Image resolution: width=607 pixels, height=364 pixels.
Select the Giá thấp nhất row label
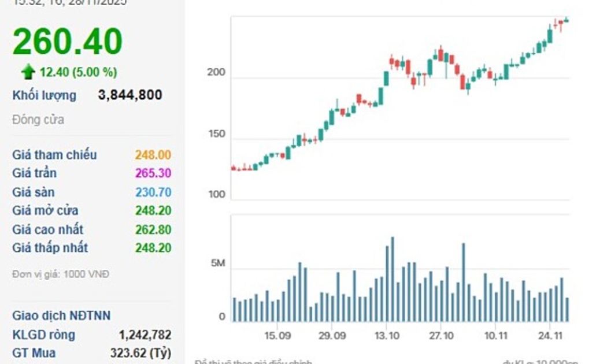tap(50, 248)
